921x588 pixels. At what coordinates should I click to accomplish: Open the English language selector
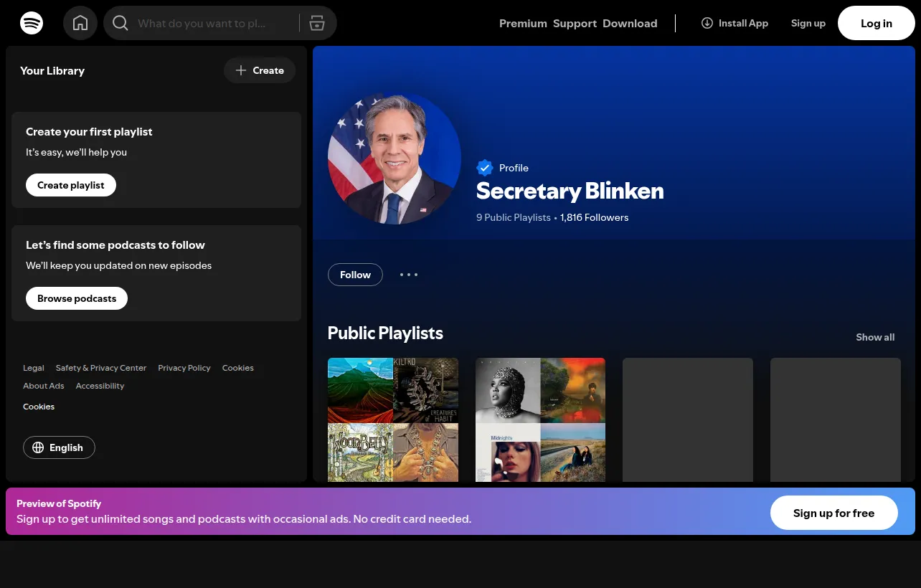[x=59, y=447]
